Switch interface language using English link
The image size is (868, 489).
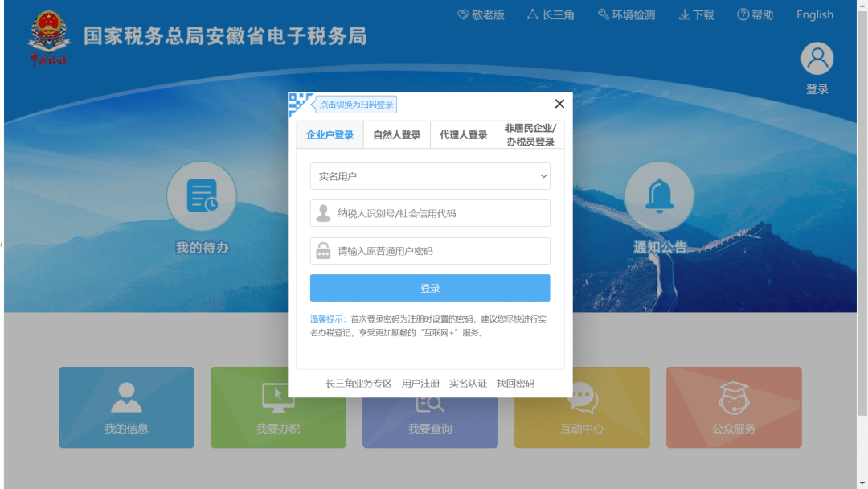814,14
